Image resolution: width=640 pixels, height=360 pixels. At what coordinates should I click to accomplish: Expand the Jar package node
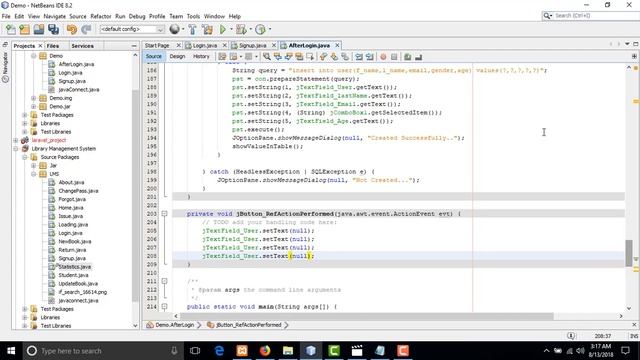click(x=33, y=165)
